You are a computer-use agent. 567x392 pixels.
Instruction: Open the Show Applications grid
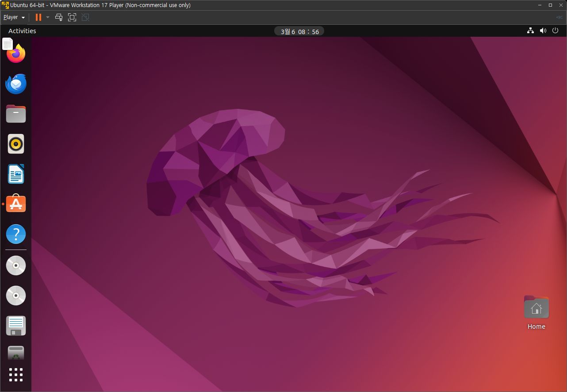(x=15, y=375)
